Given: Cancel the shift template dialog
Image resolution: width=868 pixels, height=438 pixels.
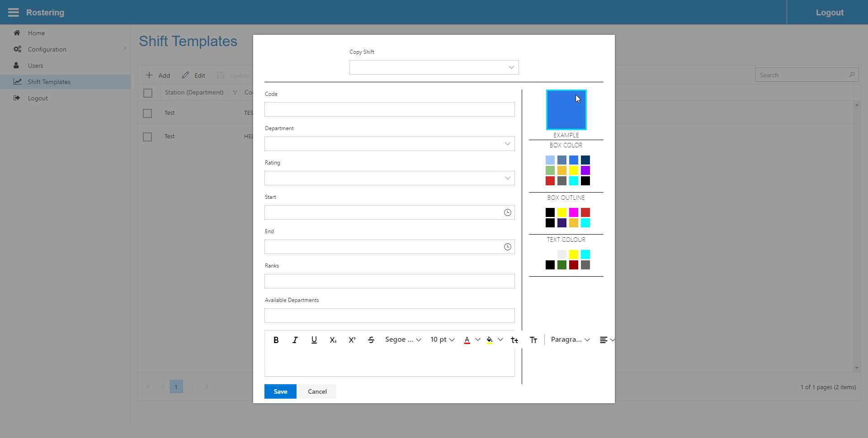Looking at the screenshot, I should (x=317, y=391).
